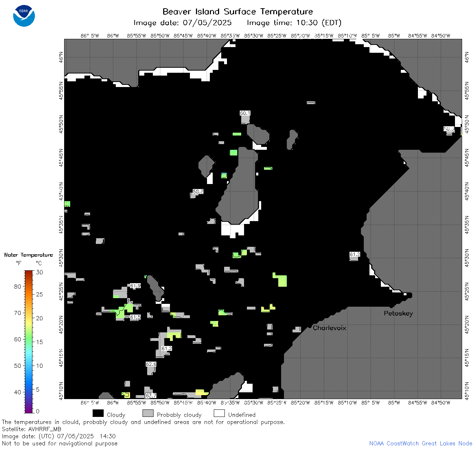Click the 61.5 temperature label on map

point(135,317)
